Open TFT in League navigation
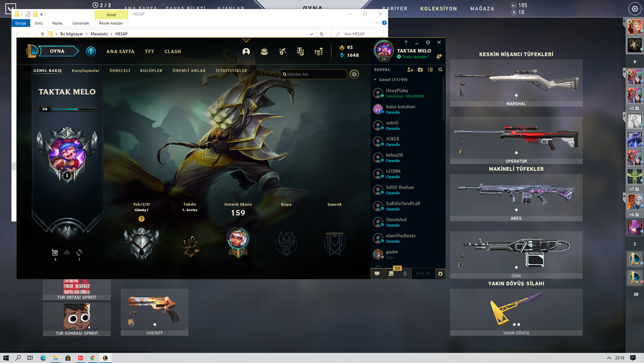 pyautogui.click(x=149, y=52)
